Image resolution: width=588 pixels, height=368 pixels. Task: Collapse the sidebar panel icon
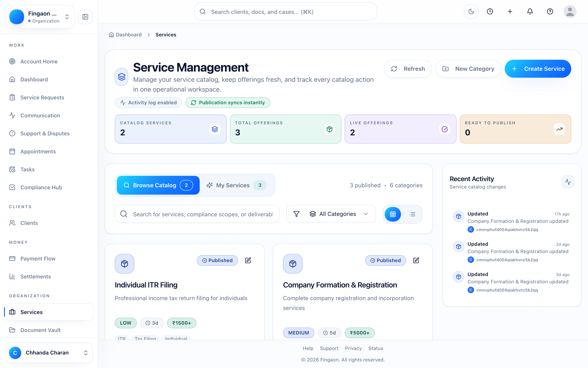click(85, 17)
